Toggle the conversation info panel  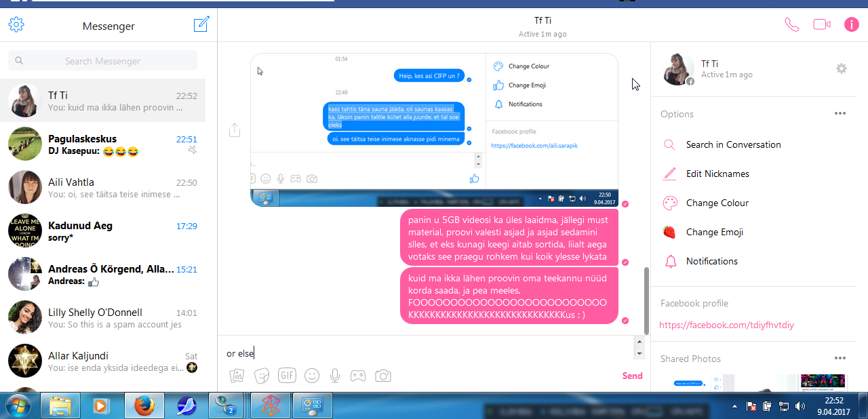tap(851, 24)
